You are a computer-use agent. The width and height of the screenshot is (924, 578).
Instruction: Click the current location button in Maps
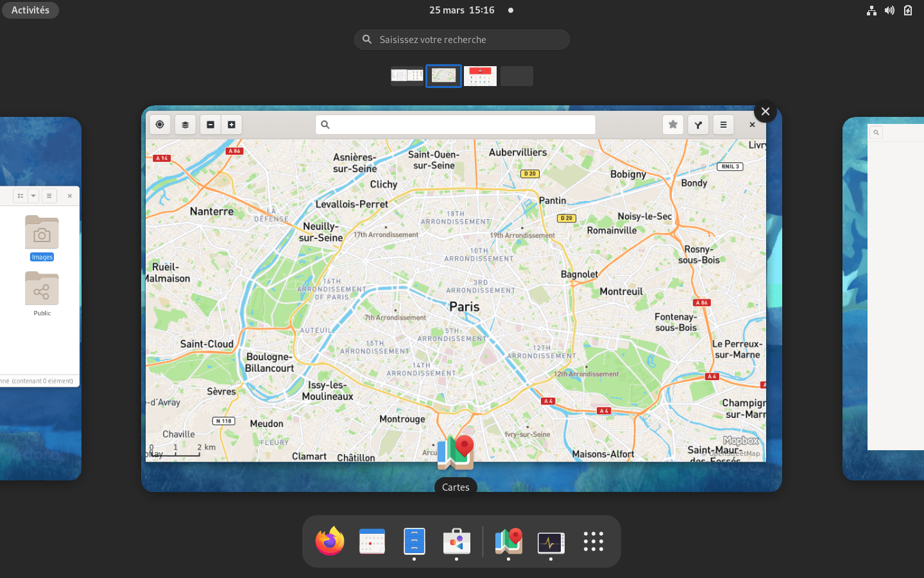click(x=160, y=125)
